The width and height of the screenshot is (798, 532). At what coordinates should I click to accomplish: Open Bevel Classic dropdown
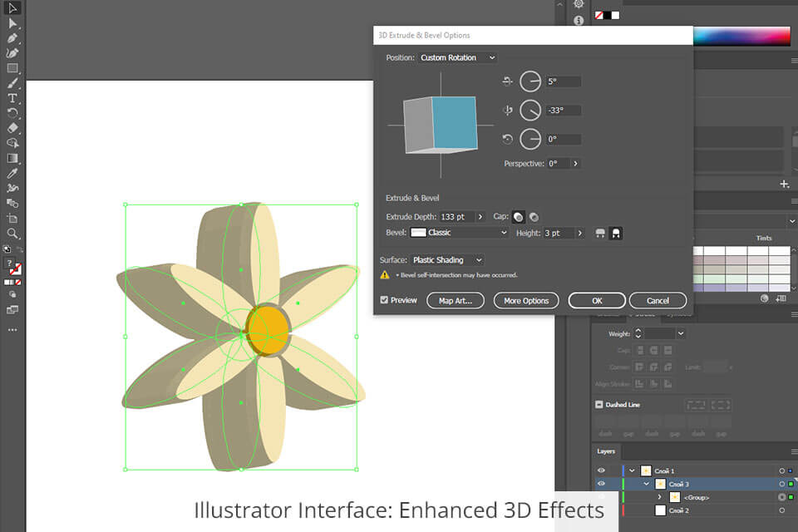[x=459, y=233]
